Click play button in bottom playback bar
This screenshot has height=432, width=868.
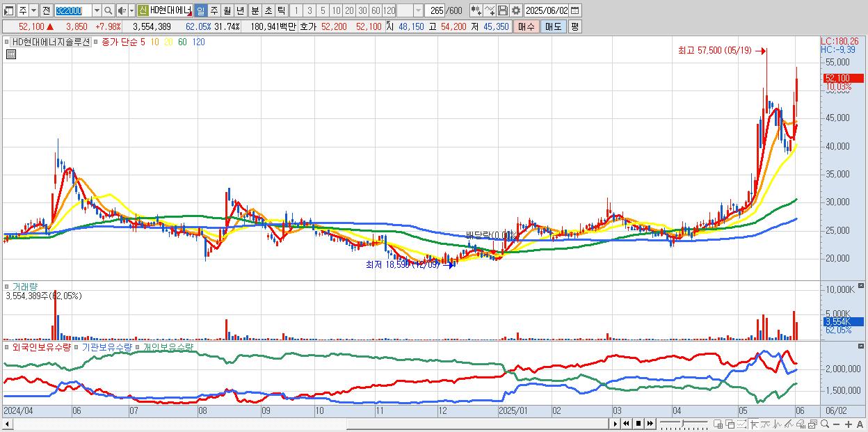(616, 424)
